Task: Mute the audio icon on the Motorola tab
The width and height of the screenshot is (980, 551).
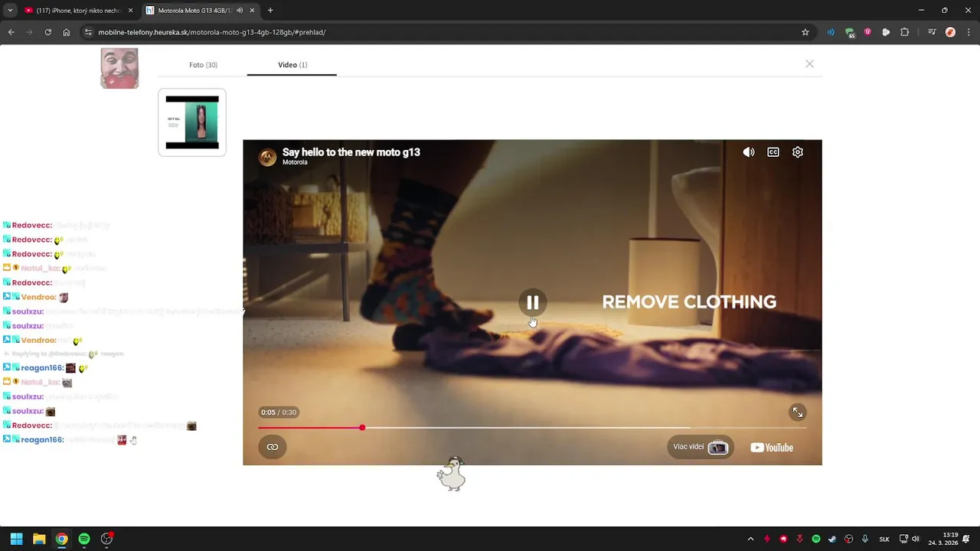Action: click(240, 11)
